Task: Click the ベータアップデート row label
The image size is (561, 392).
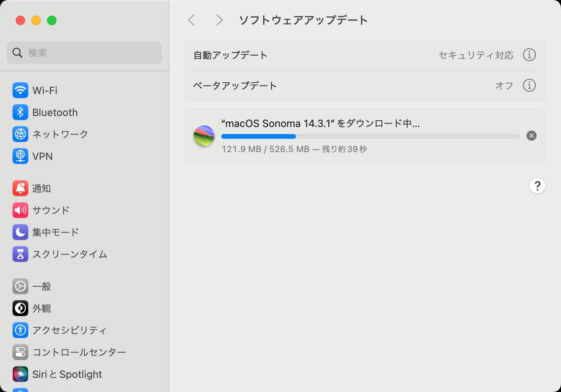Action: (x=235, y=85)
